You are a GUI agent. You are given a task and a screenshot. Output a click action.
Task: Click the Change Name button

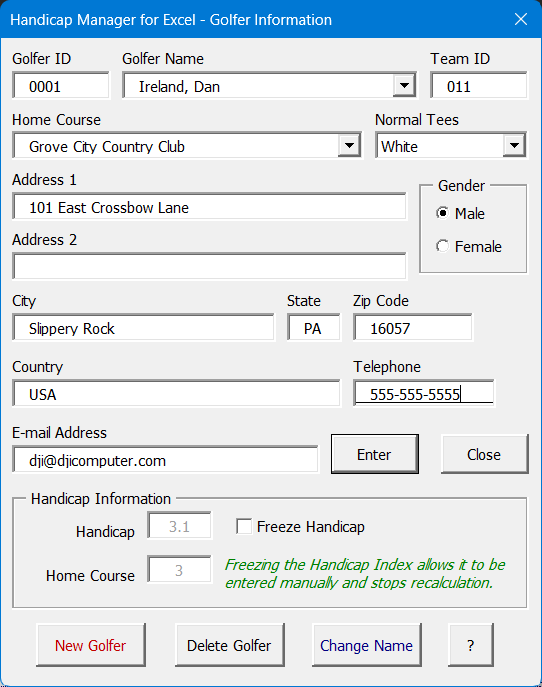[366, 645]
